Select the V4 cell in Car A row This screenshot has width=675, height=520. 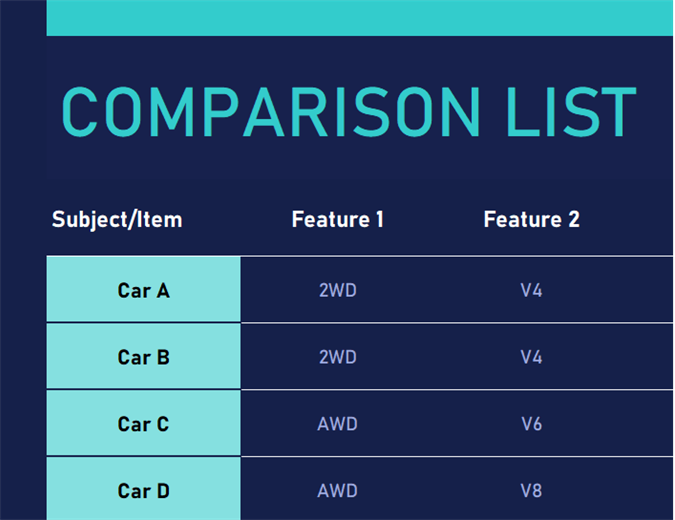coord(531,291)
